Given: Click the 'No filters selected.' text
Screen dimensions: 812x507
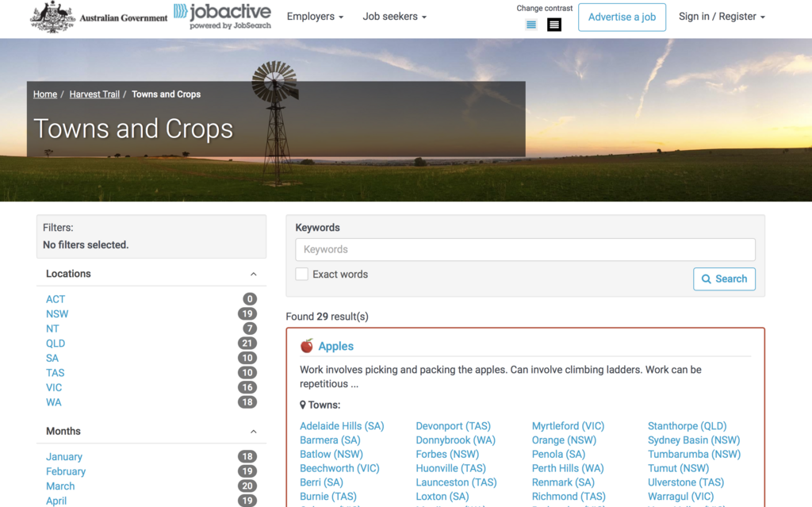Looking at the screenshot, I should pyautogui.click(x=86, y=244).
